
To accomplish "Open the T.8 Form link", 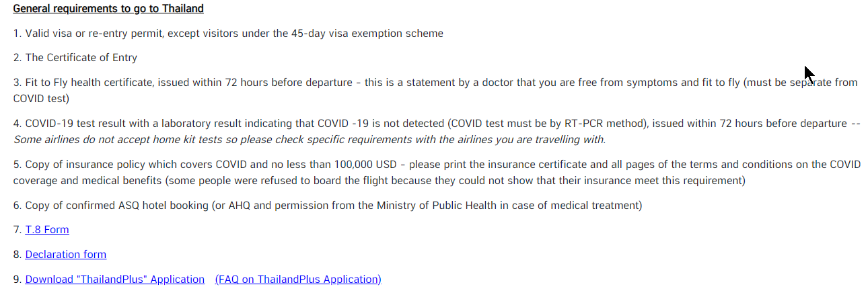I will (x=47, y=230).
